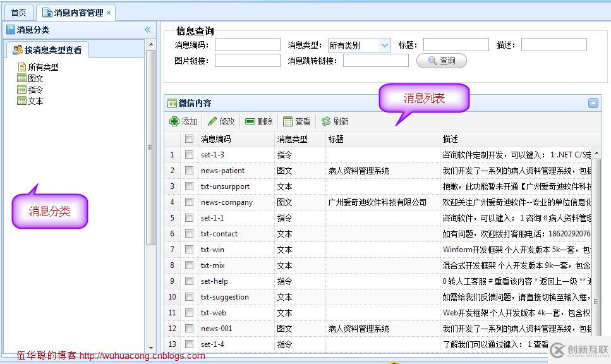The width and height of the screenshot is (611, 364).
Task: Close the 消息内容管理 tab
Action: click(109, 13)
